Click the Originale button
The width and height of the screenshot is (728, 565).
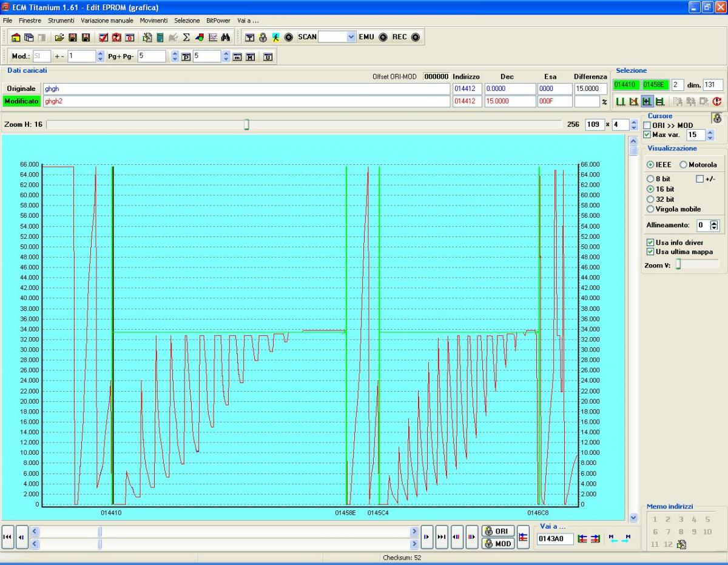pos(21,89)
